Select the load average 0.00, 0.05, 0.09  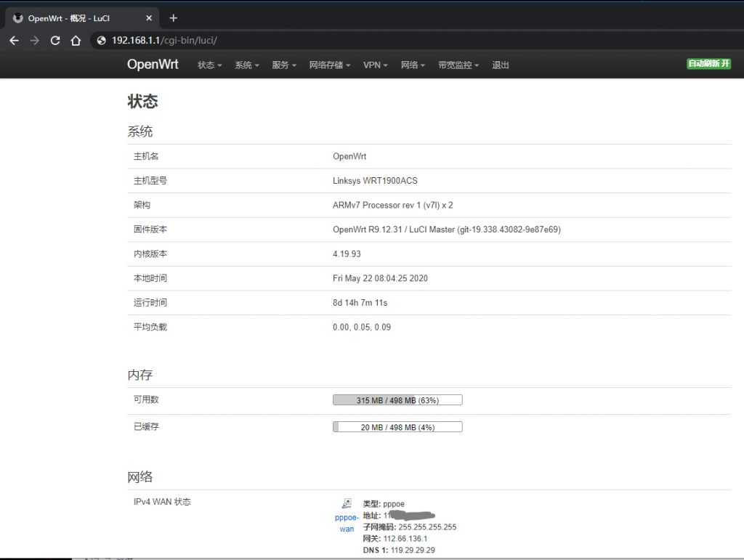[x=362, y=327]
